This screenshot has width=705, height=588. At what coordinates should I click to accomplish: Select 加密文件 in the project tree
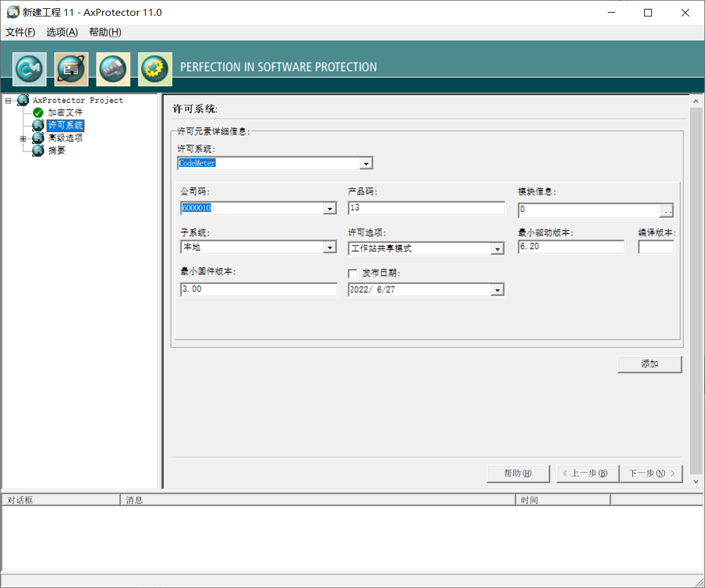65,113
